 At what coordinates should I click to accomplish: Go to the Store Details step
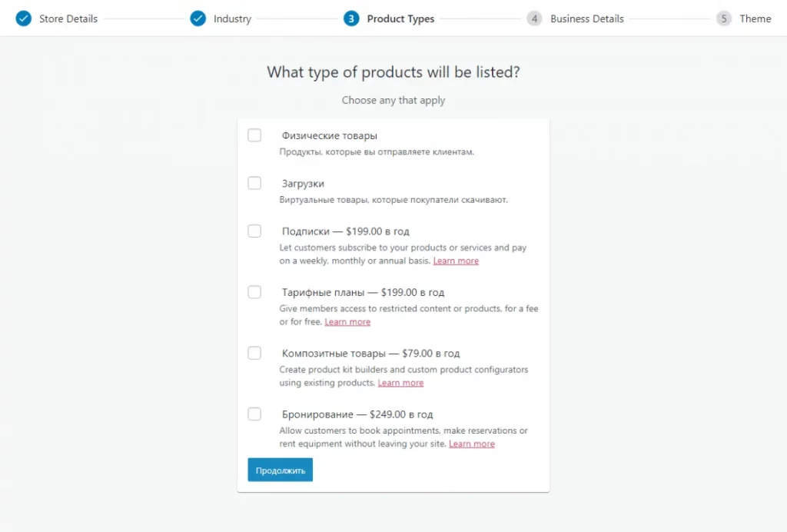pyautogui.click(x=68, y=18)
